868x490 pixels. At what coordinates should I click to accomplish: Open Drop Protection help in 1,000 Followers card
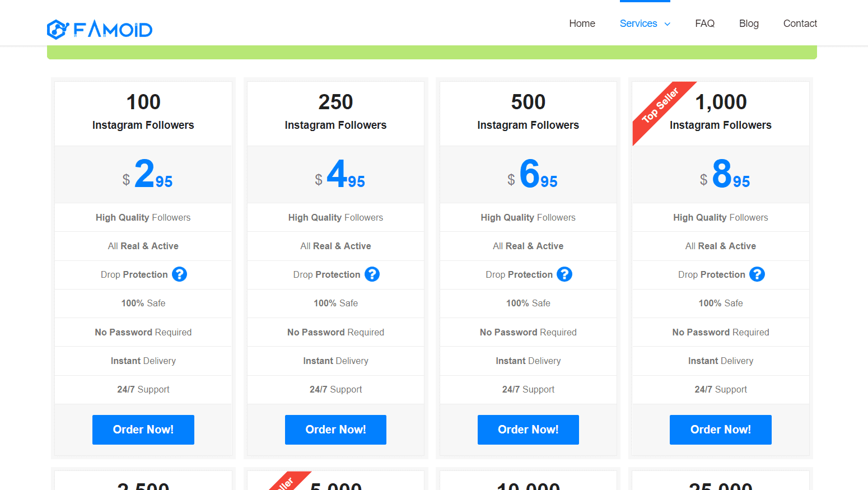point(757,274)
